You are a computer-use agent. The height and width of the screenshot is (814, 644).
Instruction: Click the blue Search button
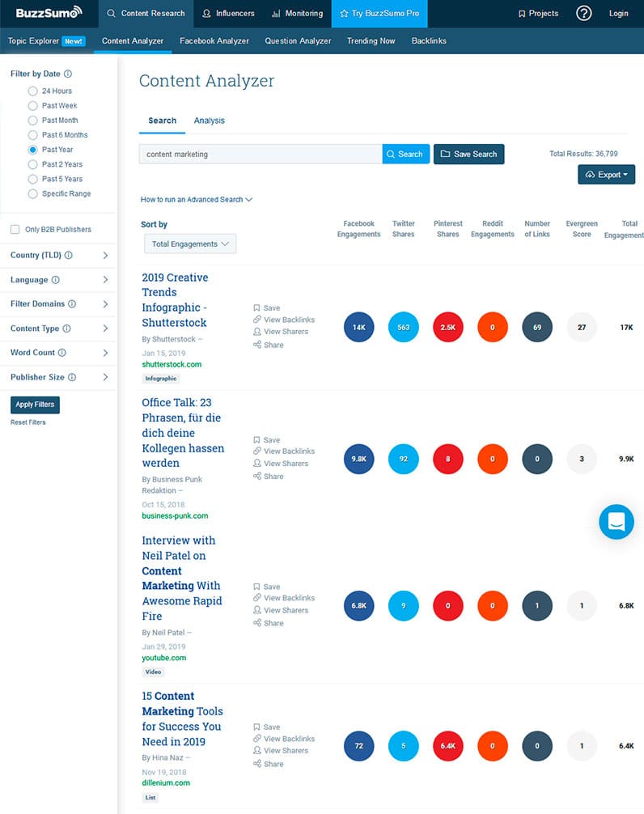click(x=406, y=154)
